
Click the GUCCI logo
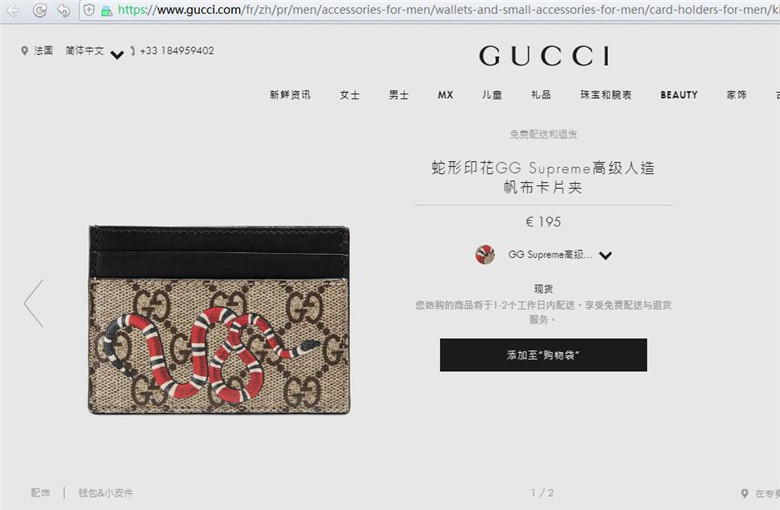click(544, 56)
